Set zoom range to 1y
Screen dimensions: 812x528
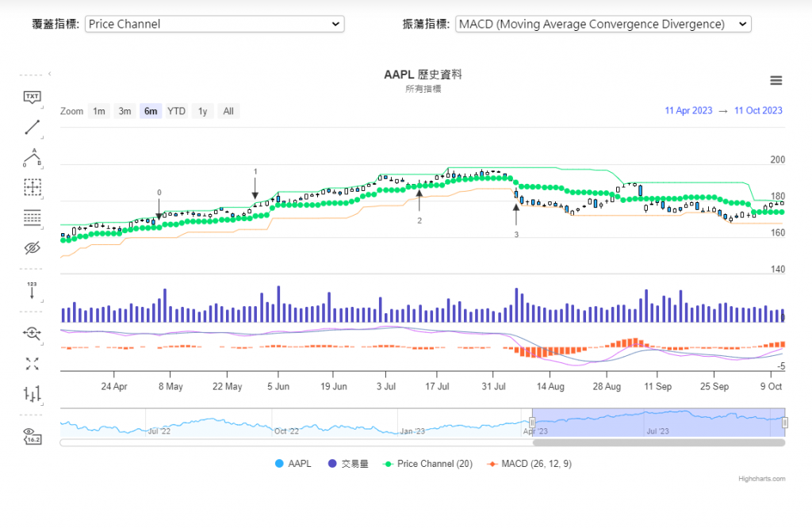click(x=202, y=111)
